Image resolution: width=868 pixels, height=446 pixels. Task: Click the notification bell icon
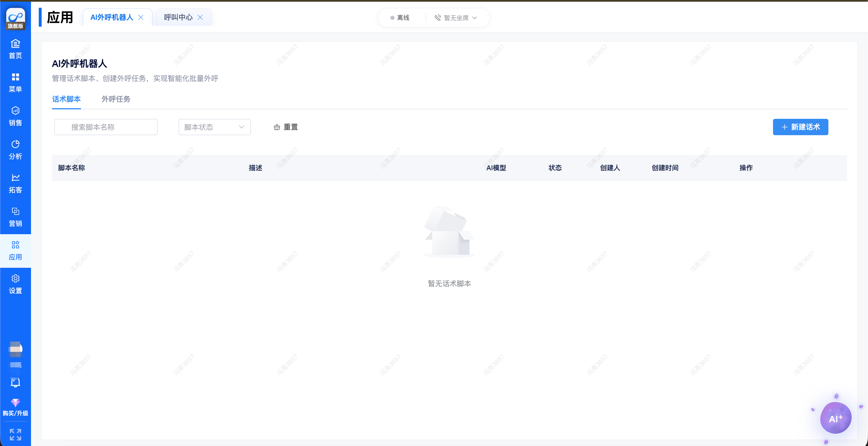point(15,382)
